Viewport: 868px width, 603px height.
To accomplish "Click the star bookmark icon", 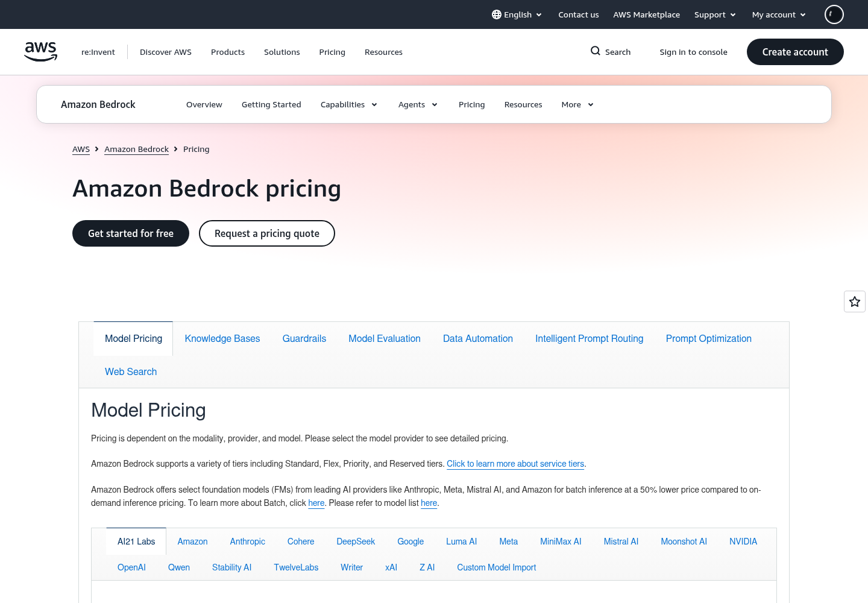I will click(855, 301).
